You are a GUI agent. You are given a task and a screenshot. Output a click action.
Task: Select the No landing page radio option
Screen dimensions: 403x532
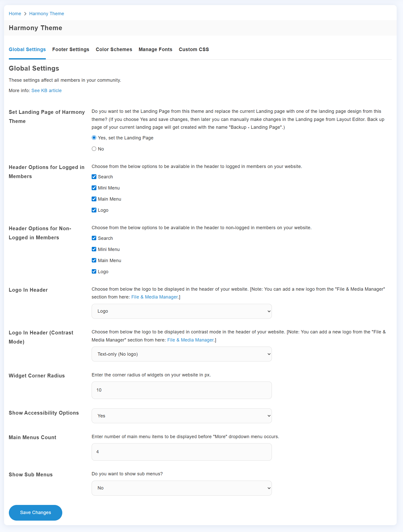coord(94,149)
